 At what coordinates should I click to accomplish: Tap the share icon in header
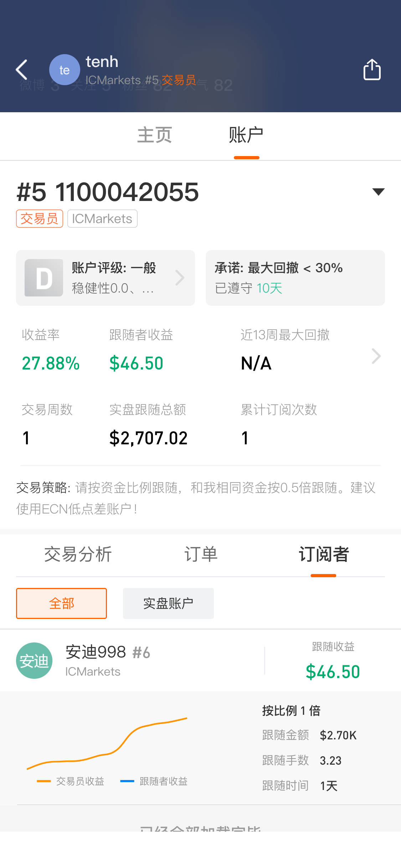[372, 69]
